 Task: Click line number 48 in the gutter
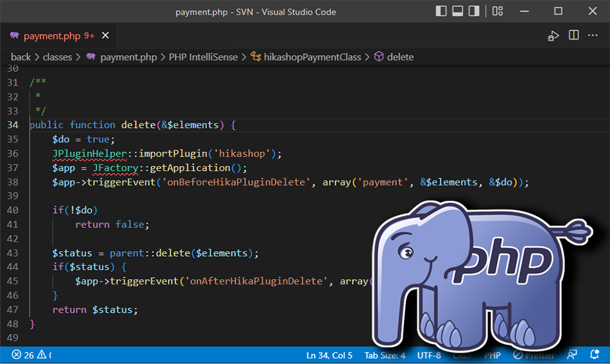point(13,324)
